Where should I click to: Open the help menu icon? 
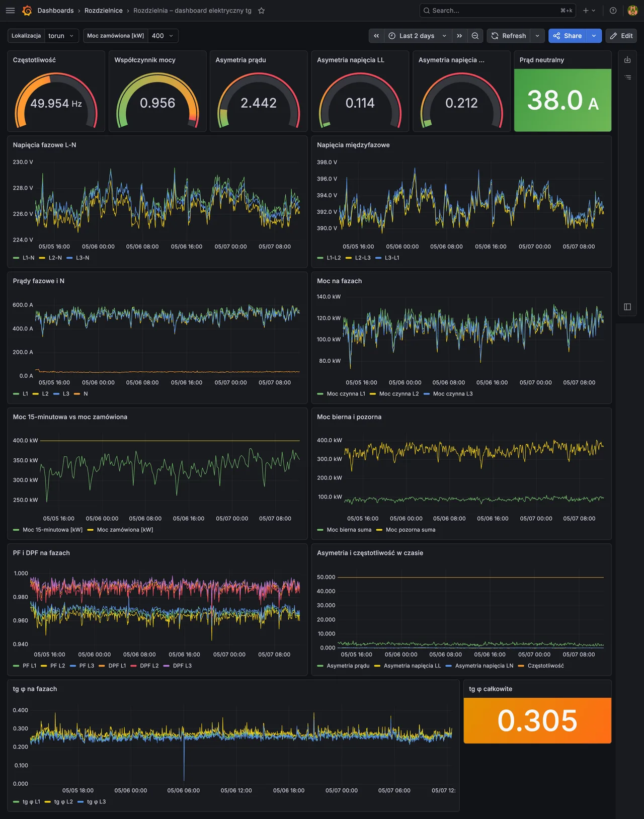[x=613, y=11]
